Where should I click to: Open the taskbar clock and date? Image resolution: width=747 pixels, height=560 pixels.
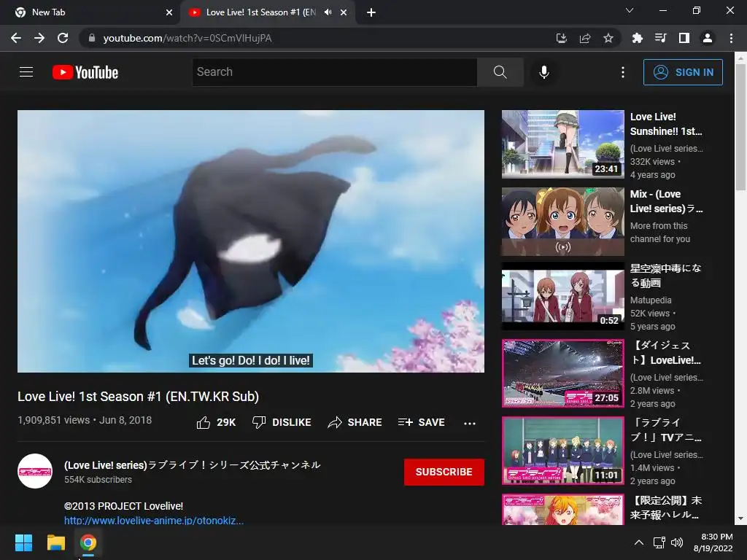(x=713, y=542)
